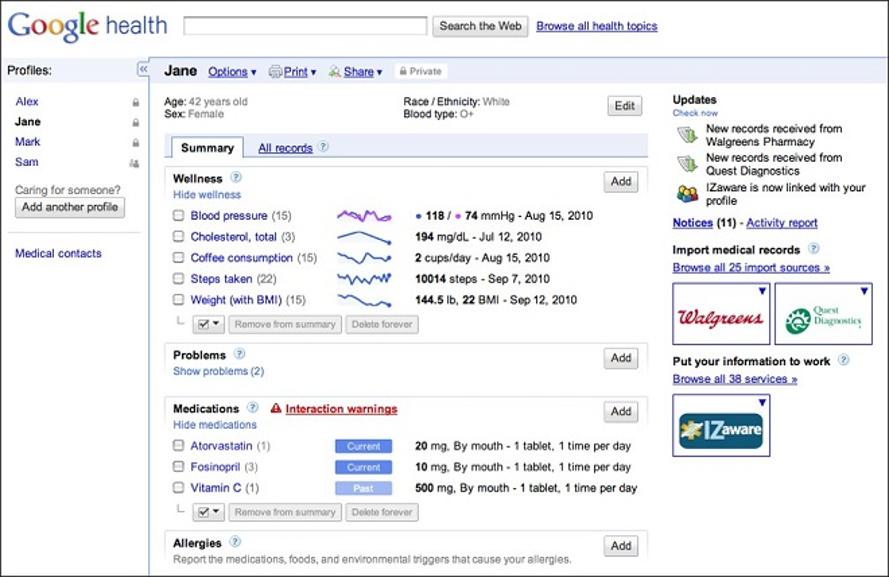Click the help icon beside All records

click(323, 147)
